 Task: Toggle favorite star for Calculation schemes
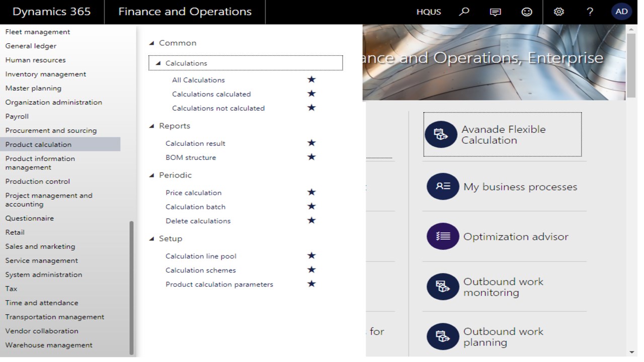pos(311,269)
